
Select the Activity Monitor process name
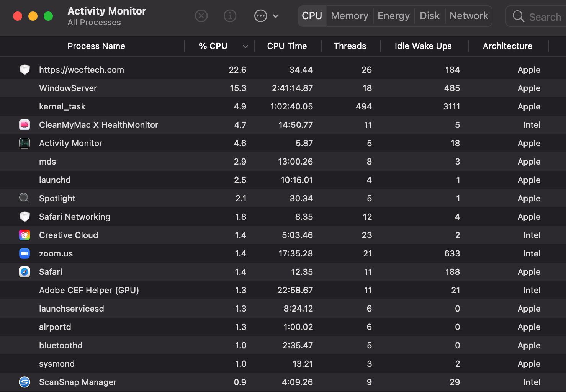pyautogui.click(x=70, y=143)
